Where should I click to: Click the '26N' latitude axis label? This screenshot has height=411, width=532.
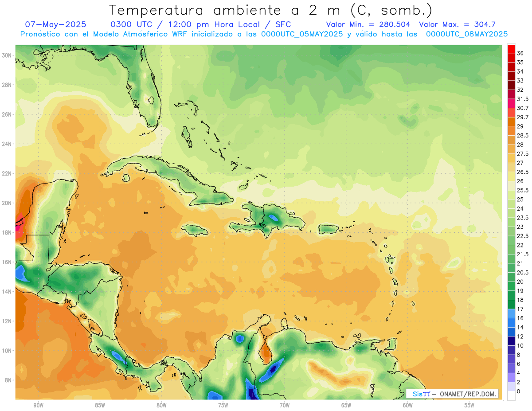coord(7,114)
